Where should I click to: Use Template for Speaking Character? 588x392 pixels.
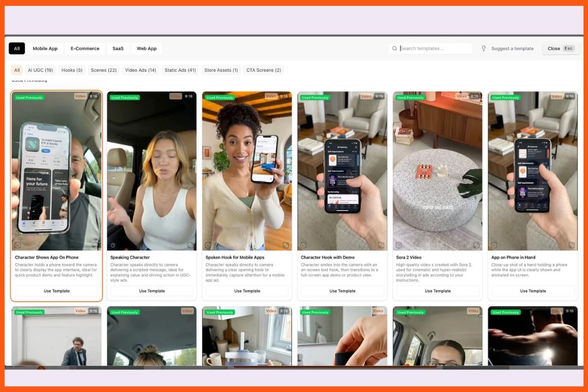(152, 291)
